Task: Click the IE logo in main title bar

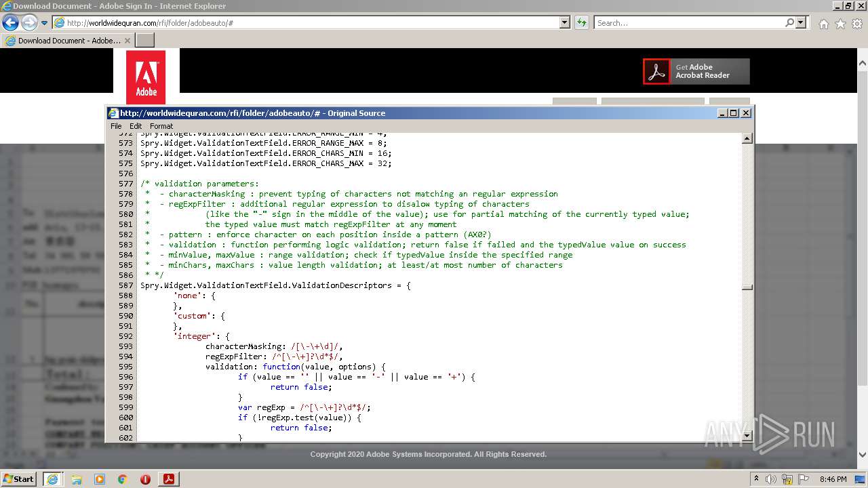Action: click(7, 6)
